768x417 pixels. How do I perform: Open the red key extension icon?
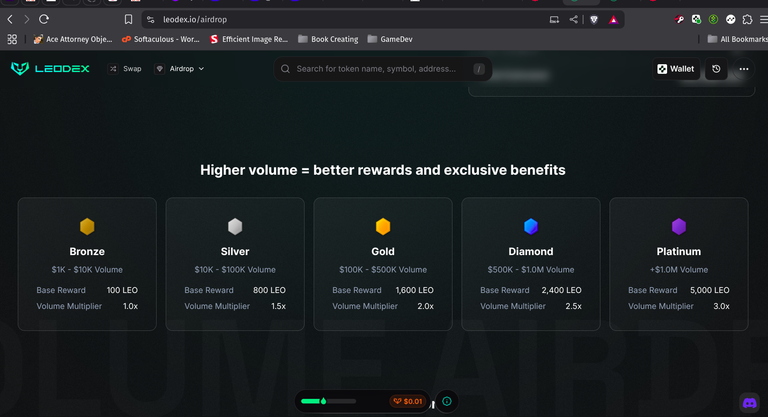point(679,20)
